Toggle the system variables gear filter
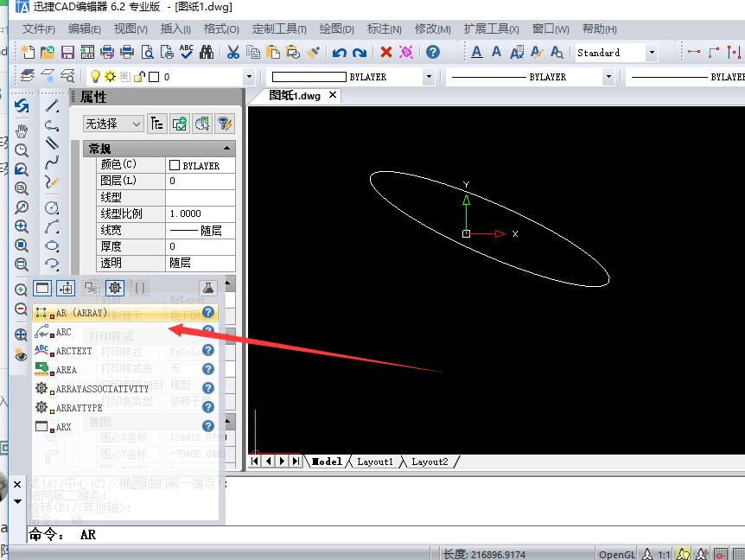 [114, 288]
